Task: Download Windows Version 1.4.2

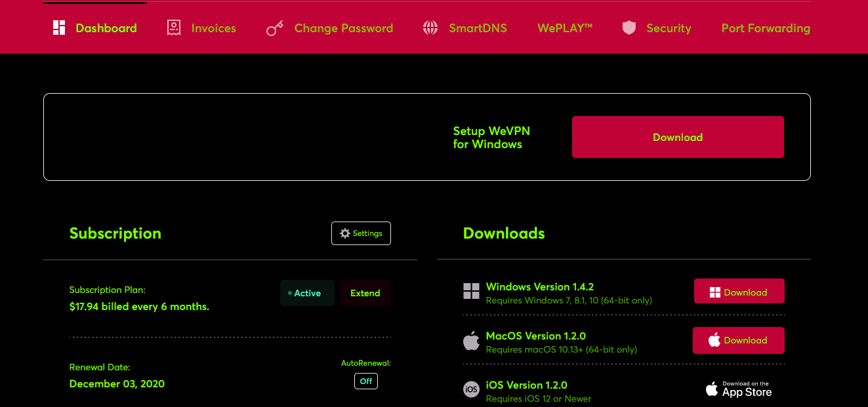Action: (x=739, y=292)
